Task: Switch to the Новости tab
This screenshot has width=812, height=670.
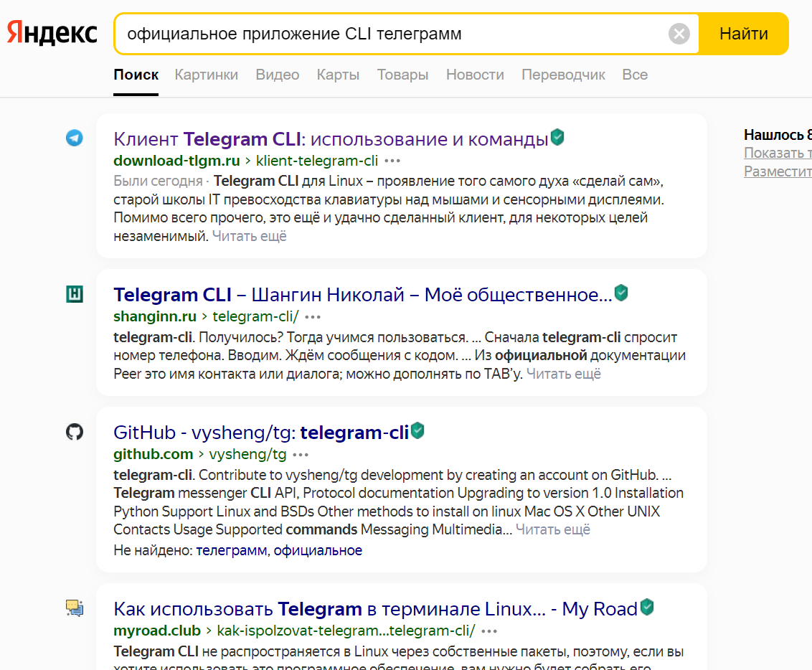Action: click(x=475, y=75)
